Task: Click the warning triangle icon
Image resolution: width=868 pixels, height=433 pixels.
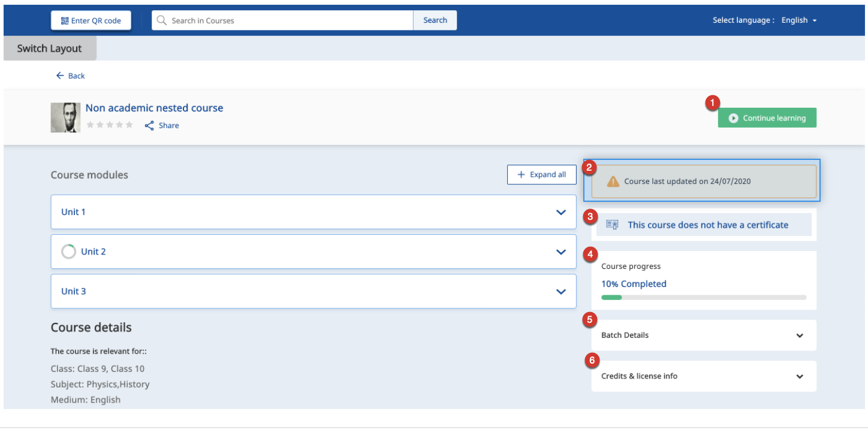Action: [613, 181]
